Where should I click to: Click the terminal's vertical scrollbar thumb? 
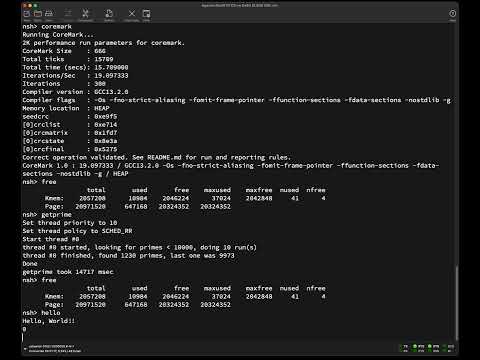coord(457,303)
